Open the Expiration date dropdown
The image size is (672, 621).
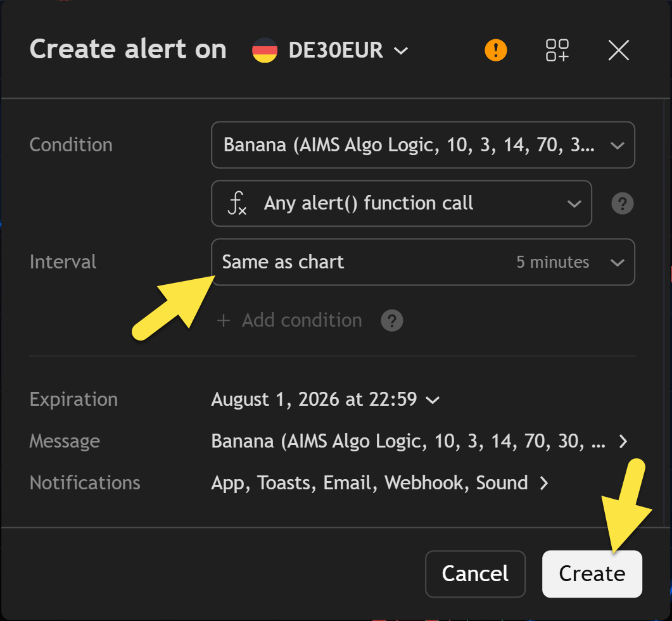[326, 399]
